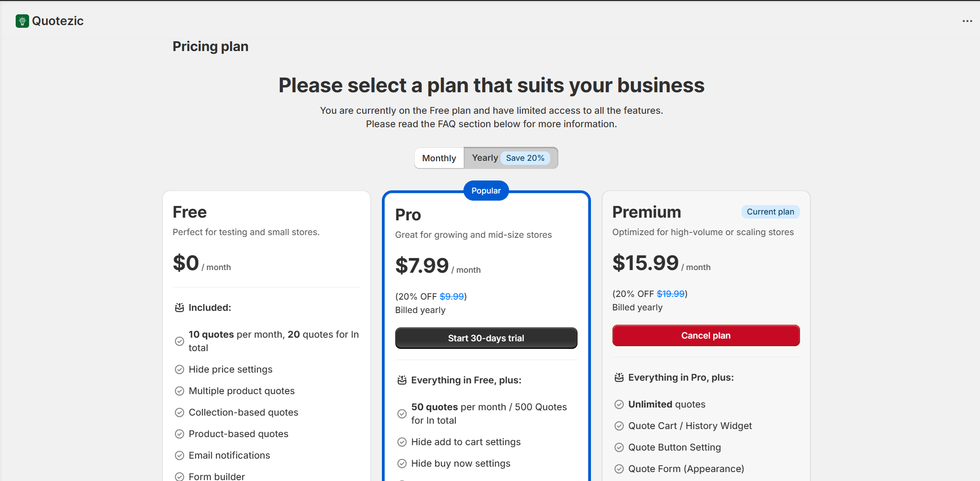The image size is (980, 481).
Task: Click checkmark icon next to Unlimited quotes
Action: click(x=619, y=404)
